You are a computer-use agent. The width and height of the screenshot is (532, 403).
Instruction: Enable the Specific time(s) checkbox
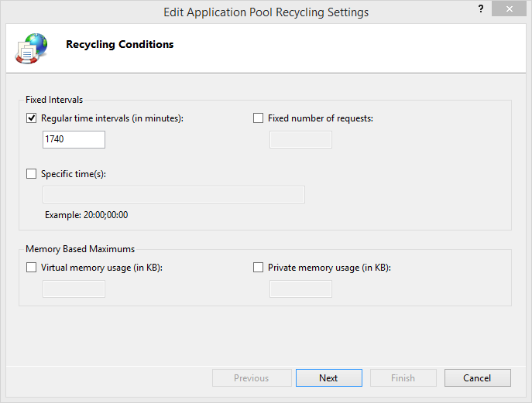(x=32, y=174)
